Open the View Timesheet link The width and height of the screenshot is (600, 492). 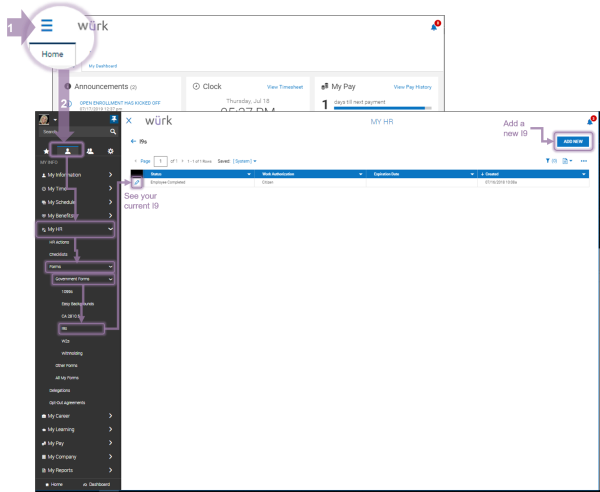point(285,87)
